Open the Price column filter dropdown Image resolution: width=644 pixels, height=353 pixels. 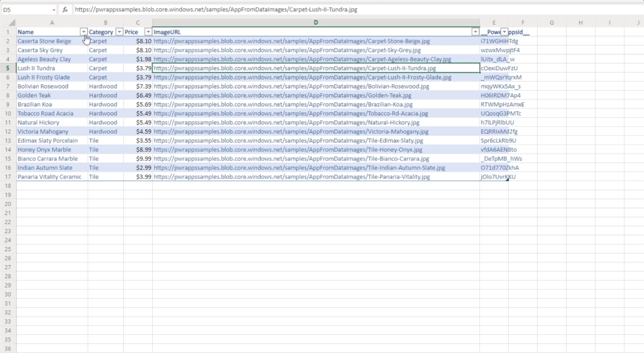[x=148, y=32]
